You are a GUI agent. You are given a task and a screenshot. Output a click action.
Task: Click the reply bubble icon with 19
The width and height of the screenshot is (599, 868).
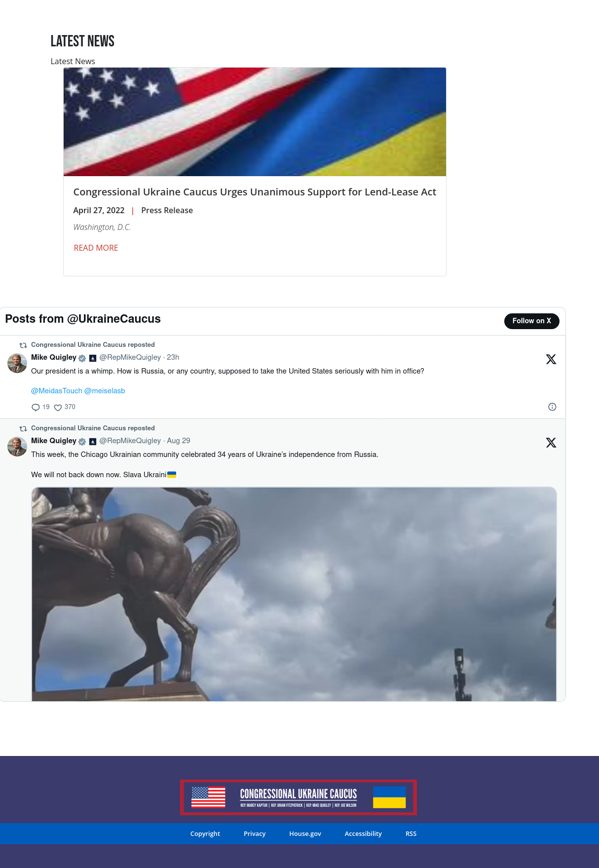point(36,408)
